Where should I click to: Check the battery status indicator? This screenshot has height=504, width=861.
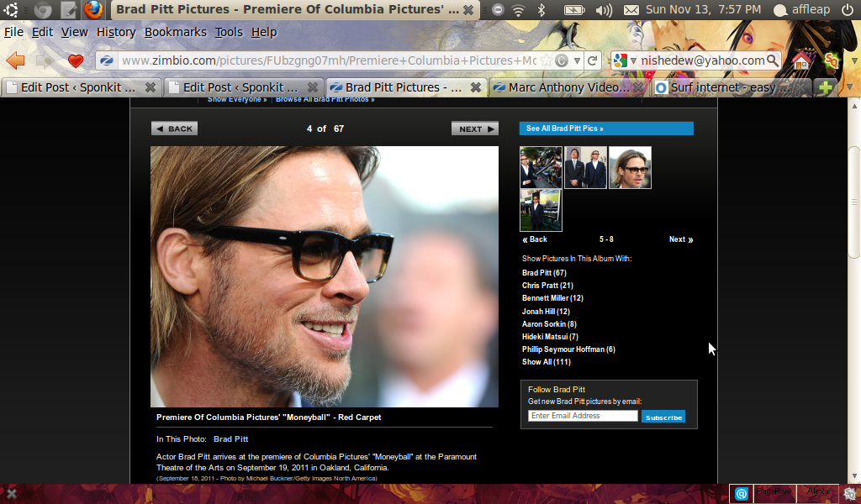click(574, 10)
